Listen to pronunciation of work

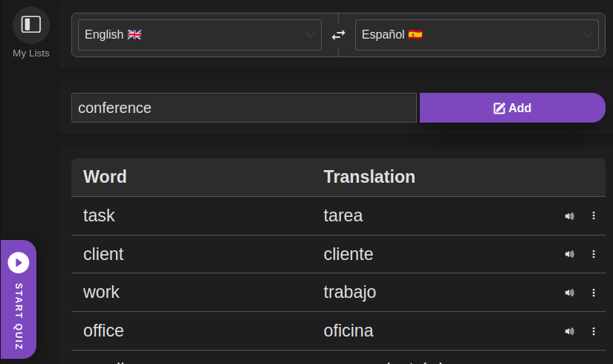tap(569, 293)
